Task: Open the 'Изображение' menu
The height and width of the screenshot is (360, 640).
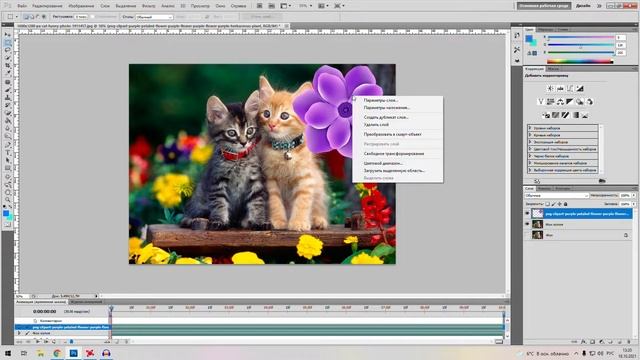Action: click(x=81, y=6)
